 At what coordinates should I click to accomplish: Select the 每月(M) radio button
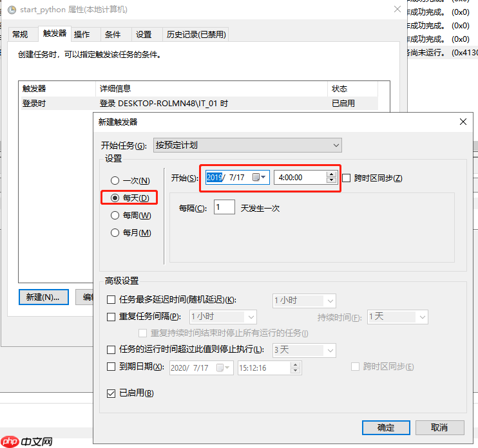pyautogui.click(x=115, y=233)
